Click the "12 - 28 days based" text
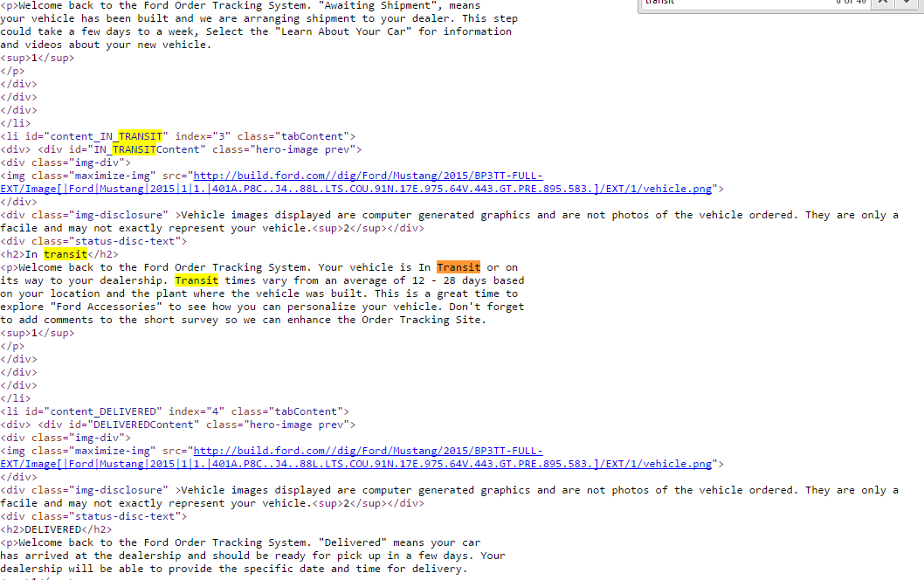The height and width of the screenshot is (580, 924). 468,280
